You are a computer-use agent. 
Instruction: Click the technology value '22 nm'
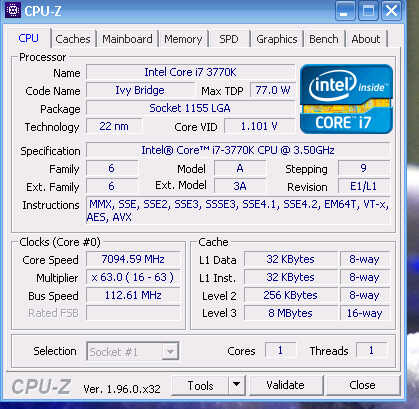(x=114, y=126)
